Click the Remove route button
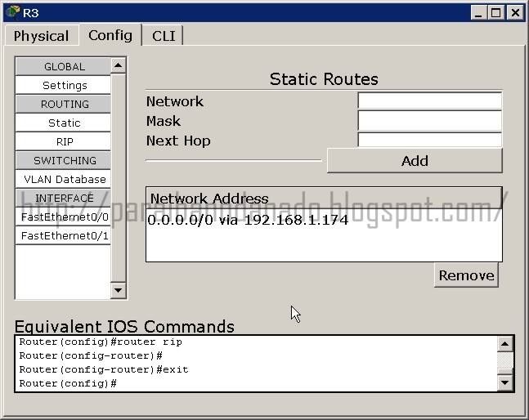Viewport: 529px width, 420px height. pos(466,275)
